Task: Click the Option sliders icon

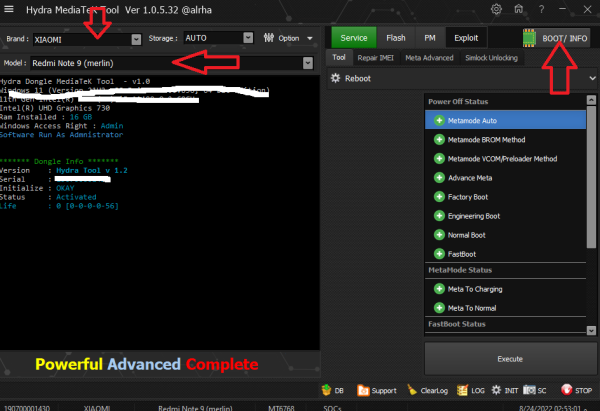Action: (x=269, y=38)
